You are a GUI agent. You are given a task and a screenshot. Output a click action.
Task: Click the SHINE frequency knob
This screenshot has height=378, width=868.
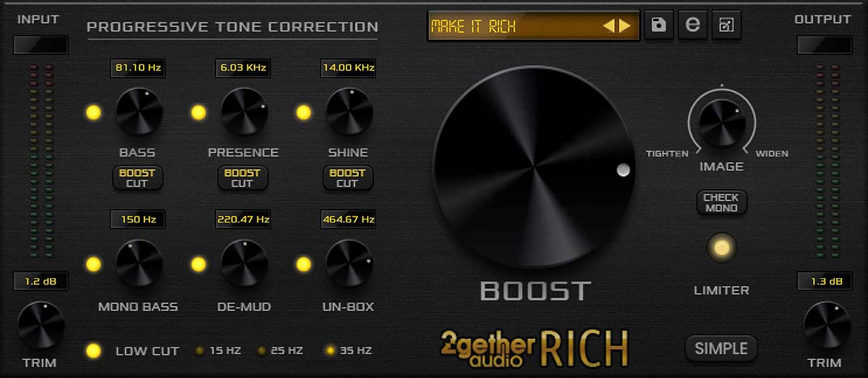(x=349, y=112)
